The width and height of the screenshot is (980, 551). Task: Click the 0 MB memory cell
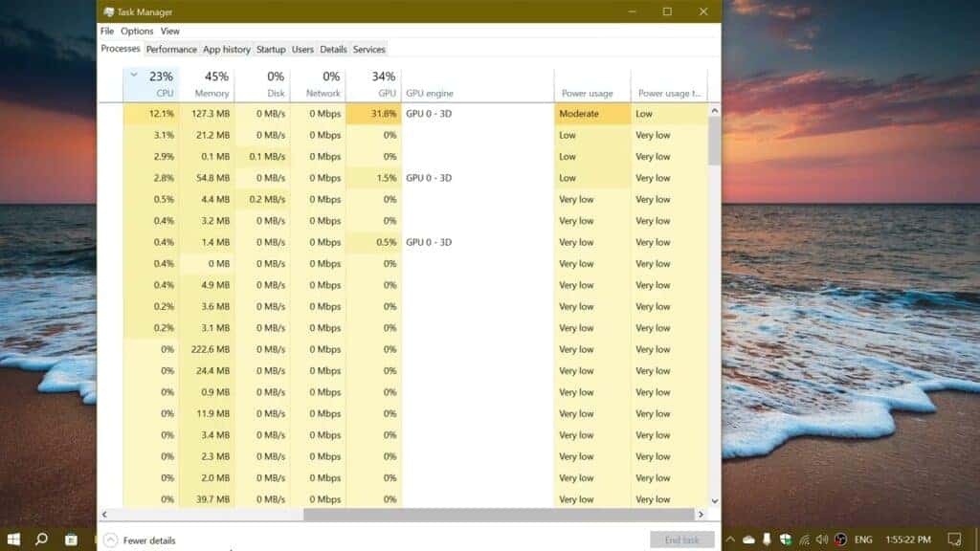(x=207, y=264)
